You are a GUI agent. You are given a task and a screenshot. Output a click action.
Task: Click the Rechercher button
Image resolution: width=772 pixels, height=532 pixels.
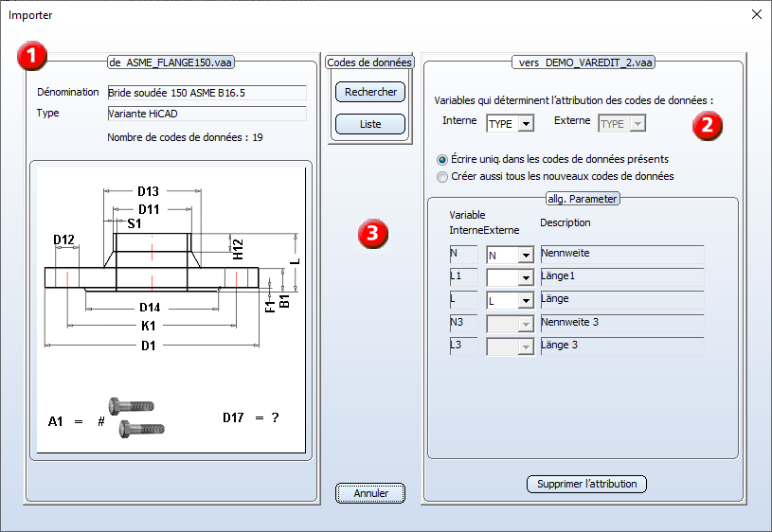(370, 92)
